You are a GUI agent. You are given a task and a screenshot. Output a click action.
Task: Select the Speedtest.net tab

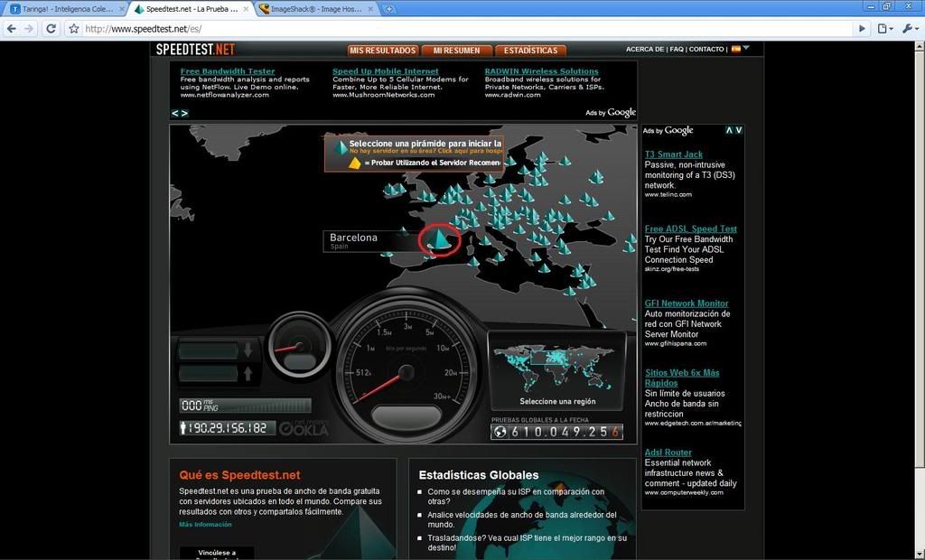190,9
